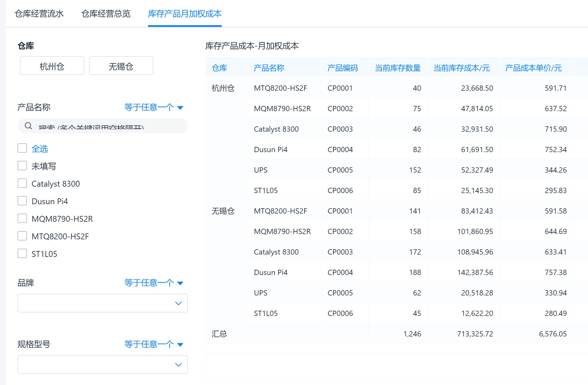The width and height of the screenshot is (588, 385).
Task: Click caret arrow beside 品牌 condition
Action: [x=180, y=283]
